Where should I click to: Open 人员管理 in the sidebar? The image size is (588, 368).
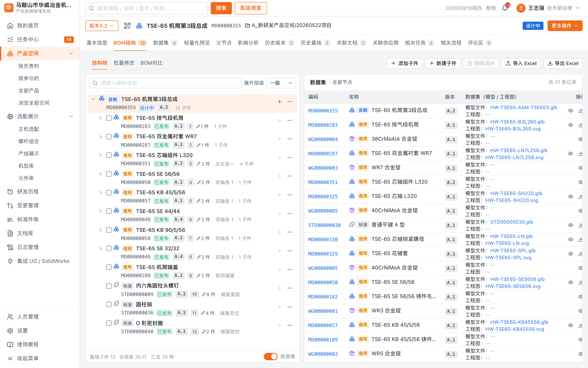(x=40, y=316)
